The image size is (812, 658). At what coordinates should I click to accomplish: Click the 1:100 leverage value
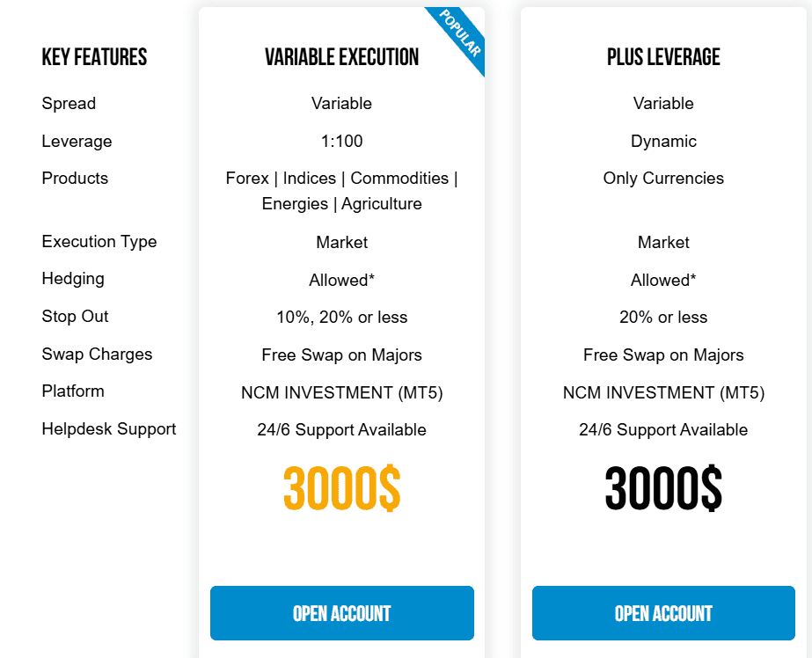click(x=341, y=141)
